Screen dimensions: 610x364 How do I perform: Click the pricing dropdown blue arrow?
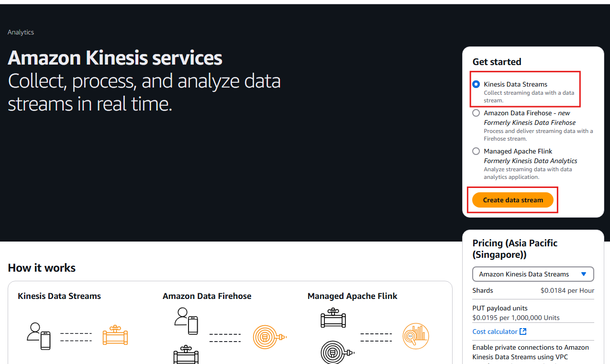(x=583, y=274)
